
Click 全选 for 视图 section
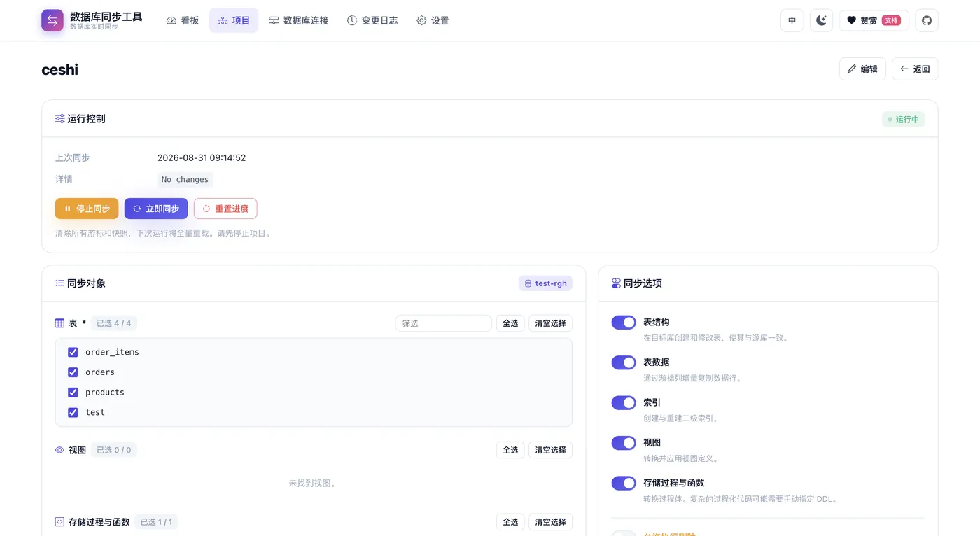pyautogui.click(x=510, y=450)
